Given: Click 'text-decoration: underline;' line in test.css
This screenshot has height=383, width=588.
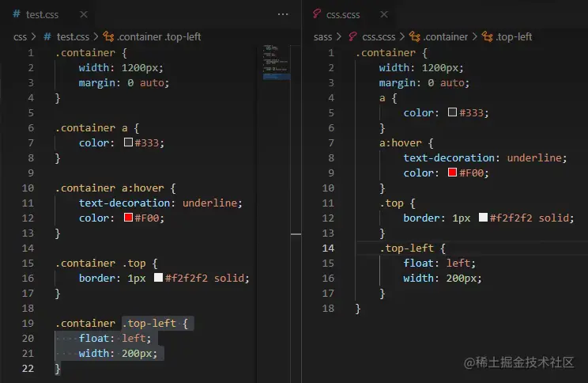Looking at the screenshot, I should pyautogui.click(x=160, y=203).
